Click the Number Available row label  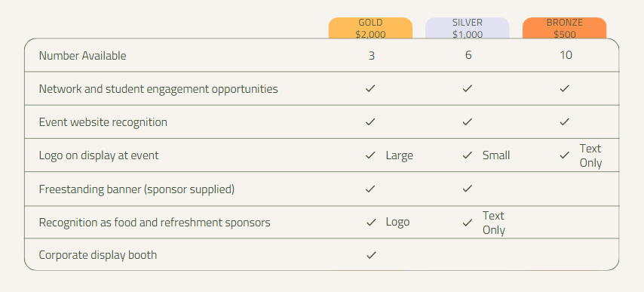pos(82,55)
